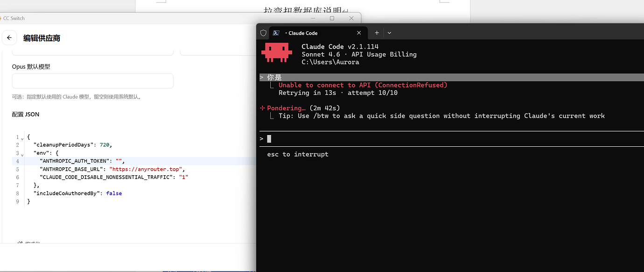Click the terminal prompt input line
The image size is (644, 272).
click(452, 139)
